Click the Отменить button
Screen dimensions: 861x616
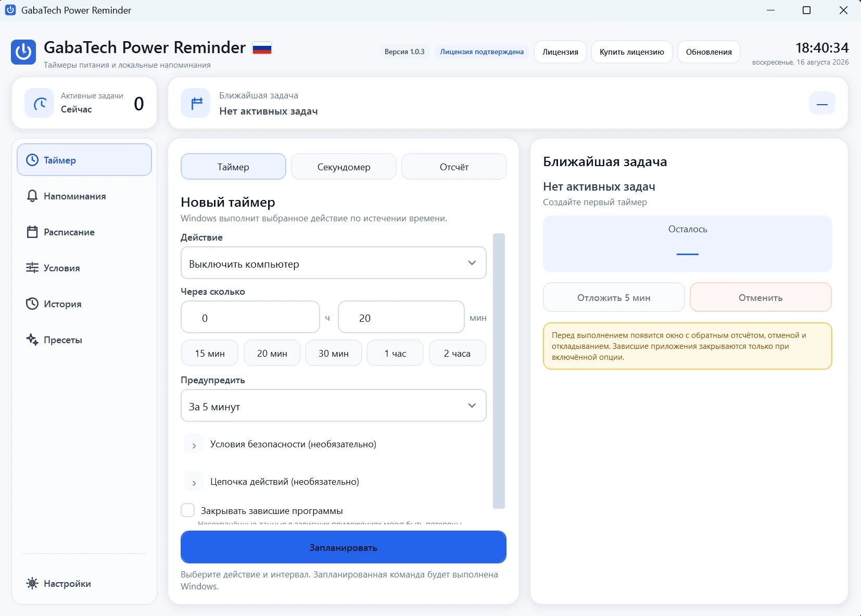[761, 297]
